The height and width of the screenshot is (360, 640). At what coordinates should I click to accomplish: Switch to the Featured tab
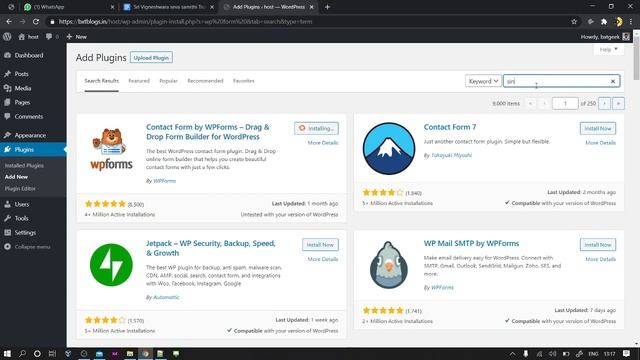(139, 81)
